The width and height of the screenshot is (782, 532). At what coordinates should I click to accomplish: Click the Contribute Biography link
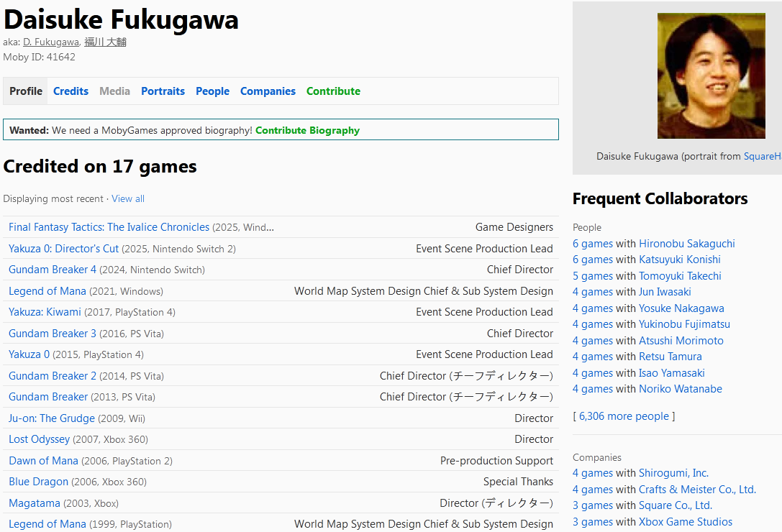point(307,130)
